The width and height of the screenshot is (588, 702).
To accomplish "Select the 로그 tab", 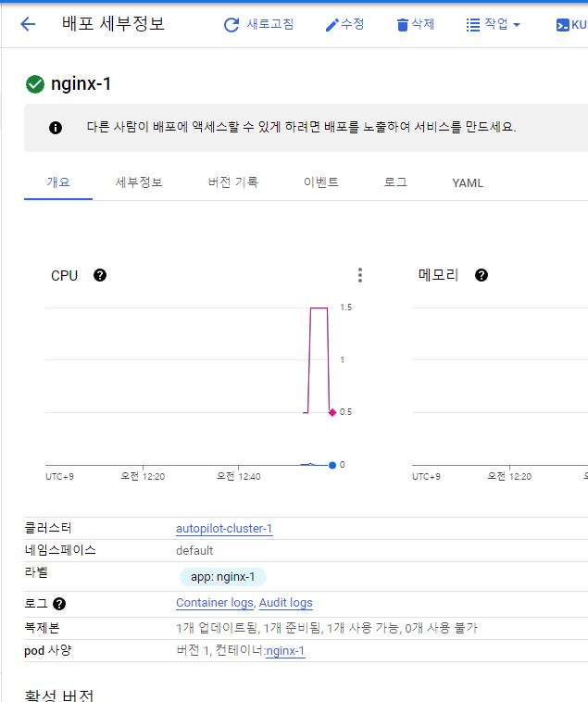I will [x=395, y=182].
